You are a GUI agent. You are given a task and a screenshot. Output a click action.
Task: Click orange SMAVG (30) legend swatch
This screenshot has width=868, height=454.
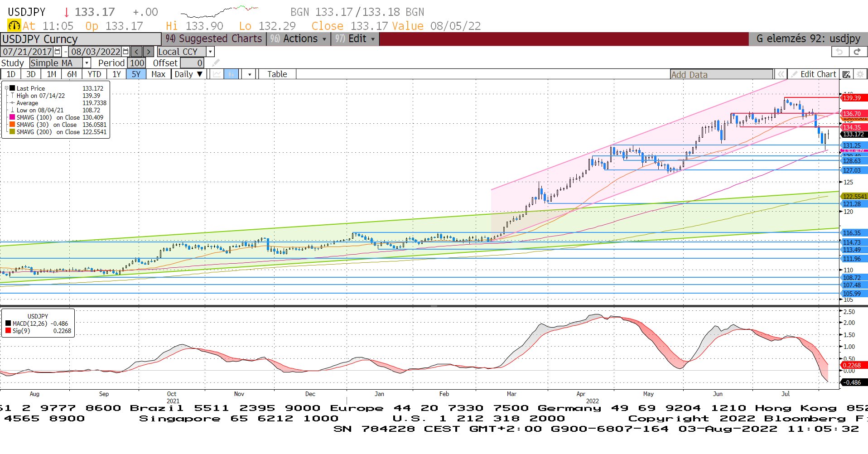12,125
